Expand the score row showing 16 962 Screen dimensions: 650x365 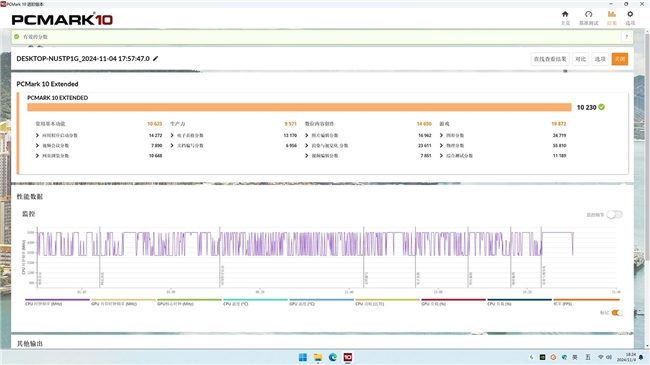point(307,135)
